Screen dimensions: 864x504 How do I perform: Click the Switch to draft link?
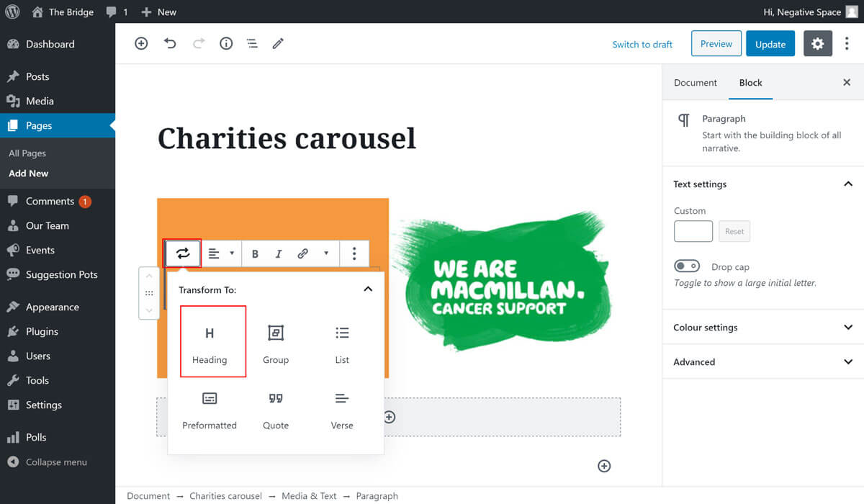642,45
